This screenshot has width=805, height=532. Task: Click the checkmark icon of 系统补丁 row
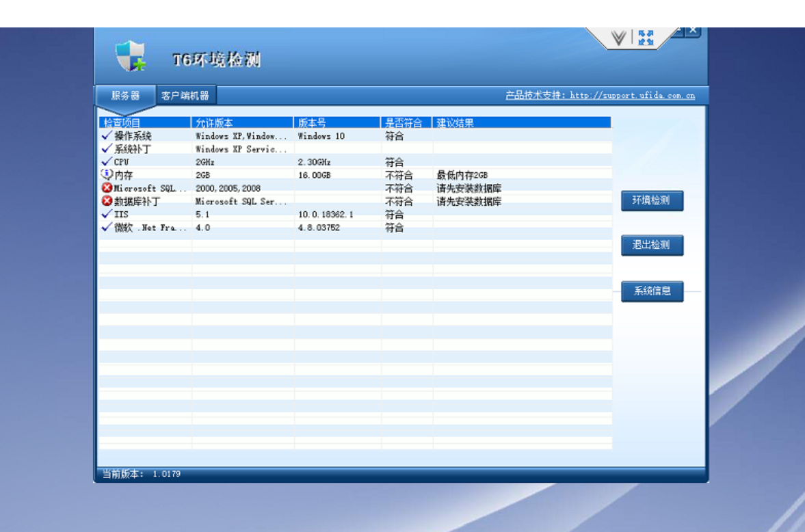pyautogui.click(x=107, y=149)
